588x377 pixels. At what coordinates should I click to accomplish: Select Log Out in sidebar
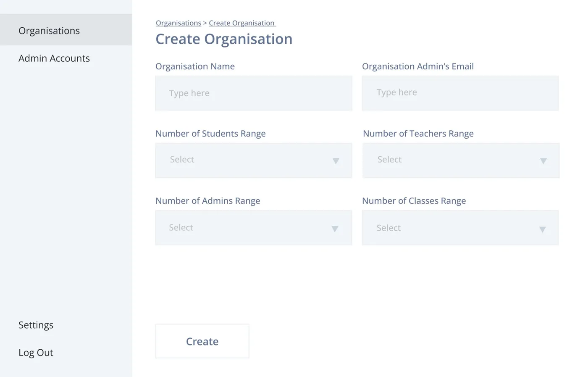click(x=36, y=352)
